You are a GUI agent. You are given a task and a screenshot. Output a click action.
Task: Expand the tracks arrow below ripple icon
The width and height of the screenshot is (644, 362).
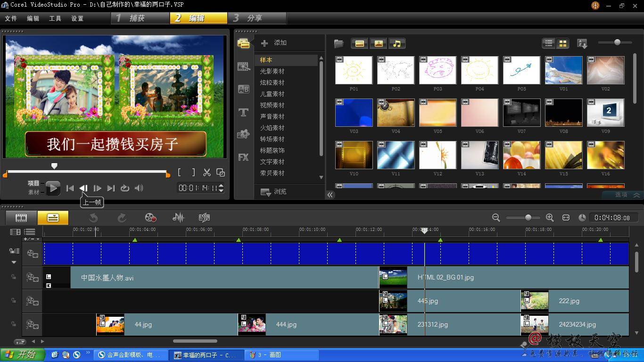click(14, 262)
